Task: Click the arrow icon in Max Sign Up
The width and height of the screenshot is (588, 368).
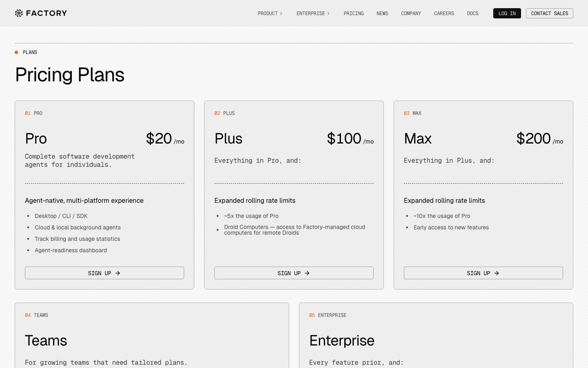Action: point(497,273)
